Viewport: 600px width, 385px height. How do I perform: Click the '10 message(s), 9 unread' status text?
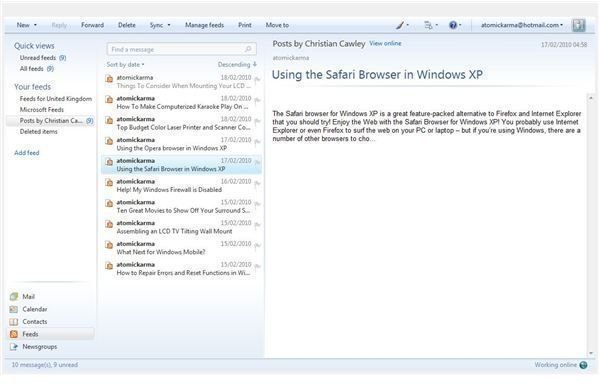[45, 365]
